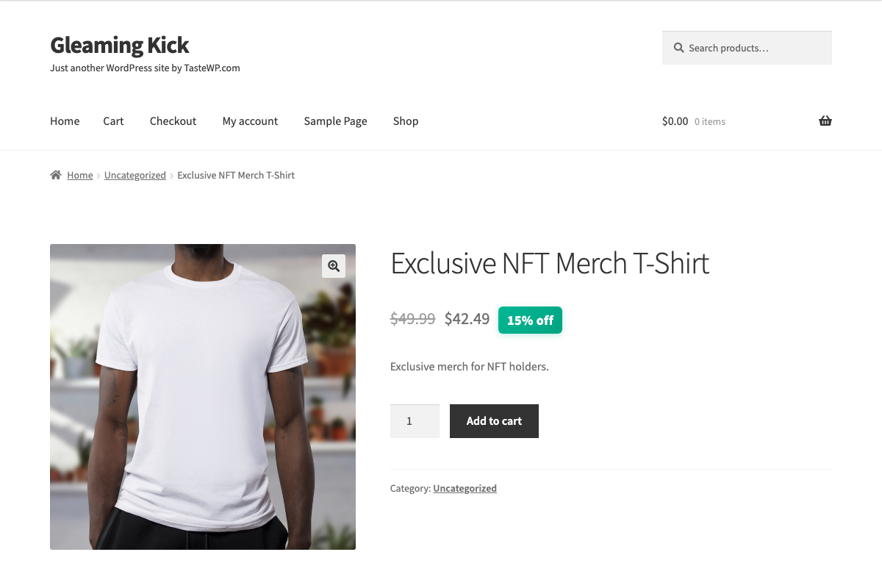Follow the Home breadcrumb link

coord(80,175)
